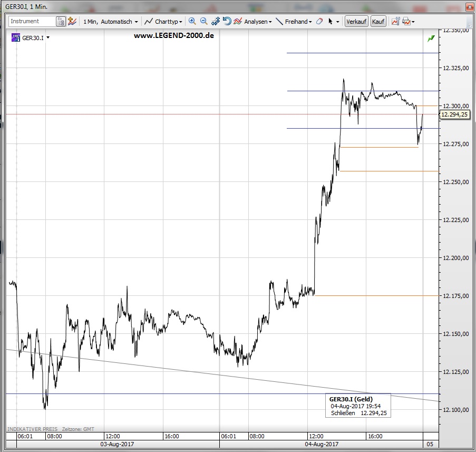
Task: Open chart settings wrench icon
Action: point(395,21)
